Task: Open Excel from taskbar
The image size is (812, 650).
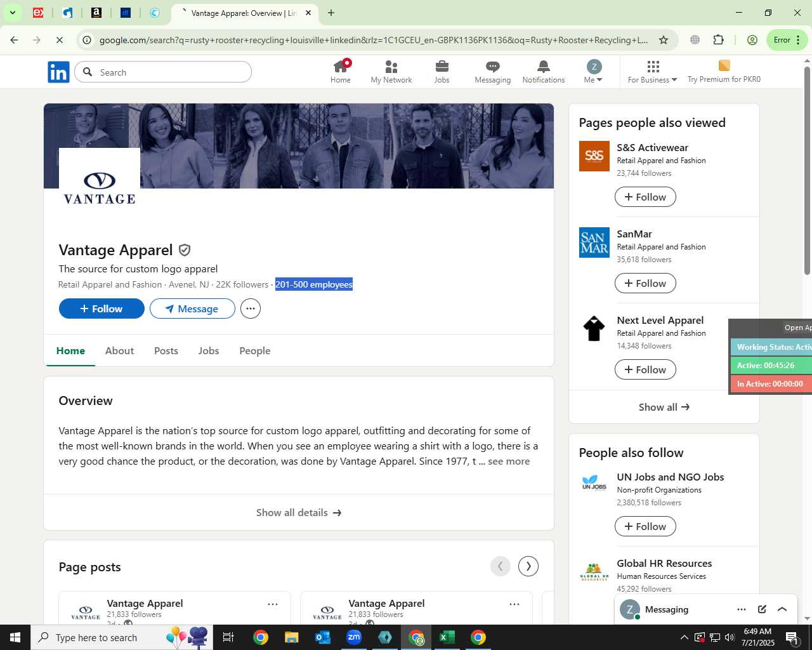Action: click(447, 637)
